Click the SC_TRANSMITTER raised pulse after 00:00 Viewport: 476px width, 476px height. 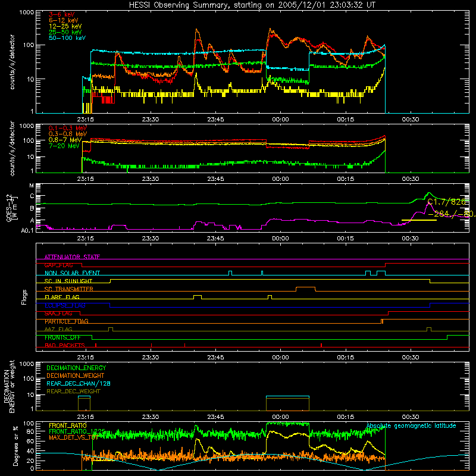[x=305, y=289]
